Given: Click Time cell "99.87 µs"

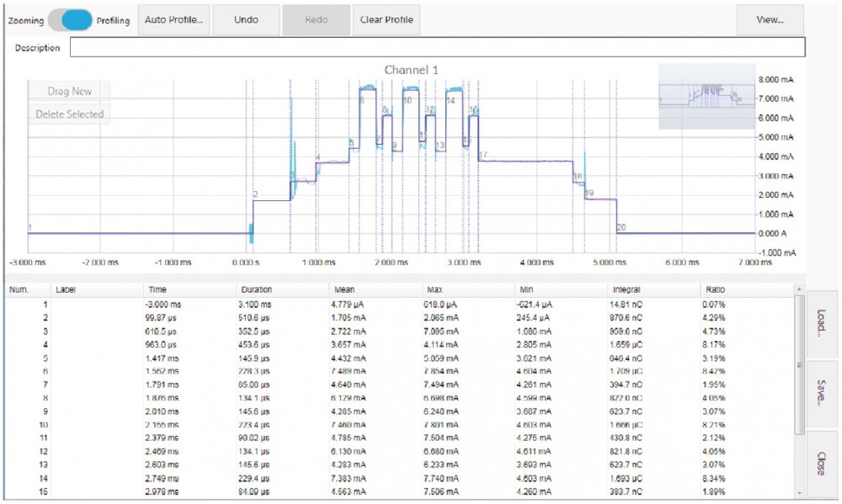Looking at the screenshot, I should pos(161,318).
